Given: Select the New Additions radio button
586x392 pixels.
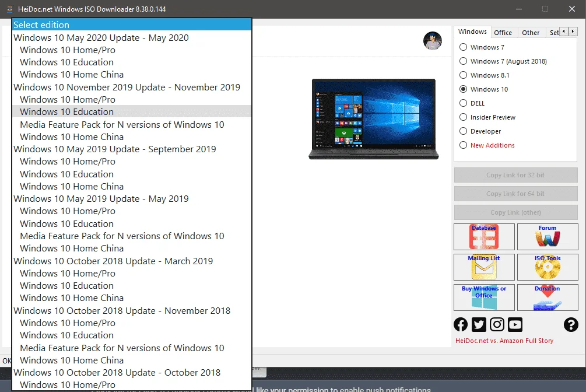Looking at the screenshot, I should (x=463, y=145).
